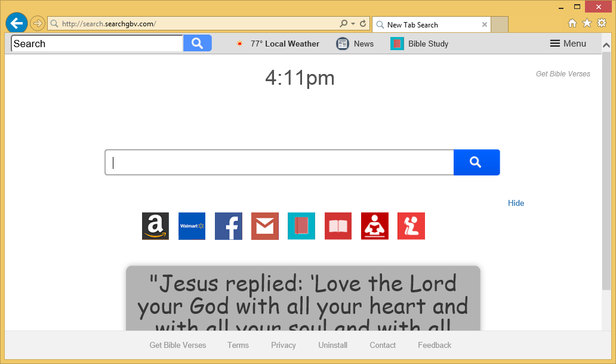616x364 pixels.
Task: Open the Bible Study link
Action: [x=428, y=44]
